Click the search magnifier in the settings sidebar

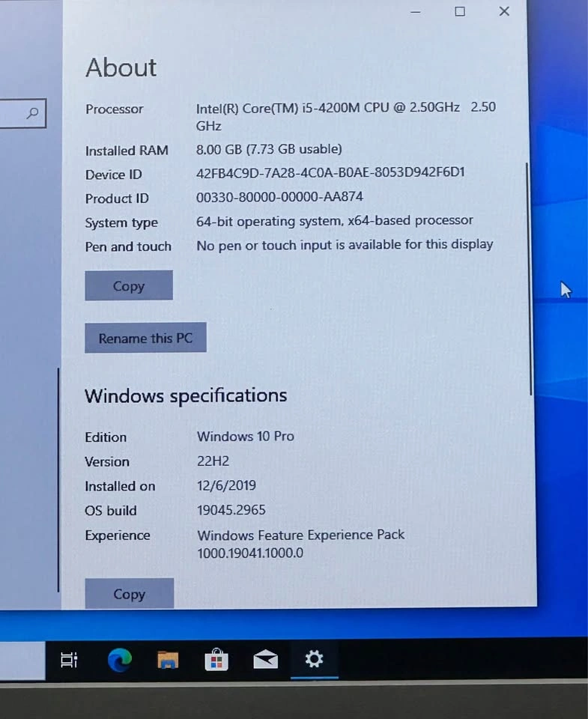coord(32,113)
